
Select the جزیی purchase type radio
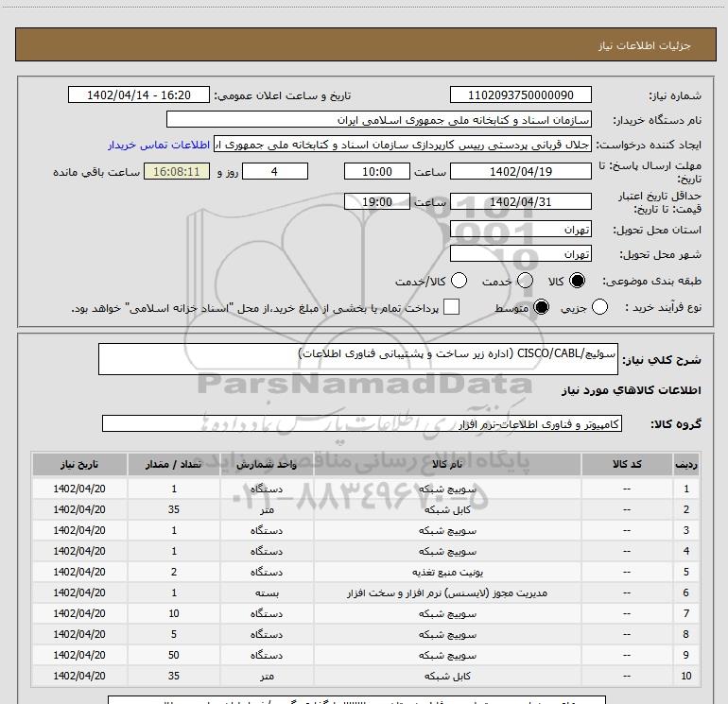(x=599, y=307)
